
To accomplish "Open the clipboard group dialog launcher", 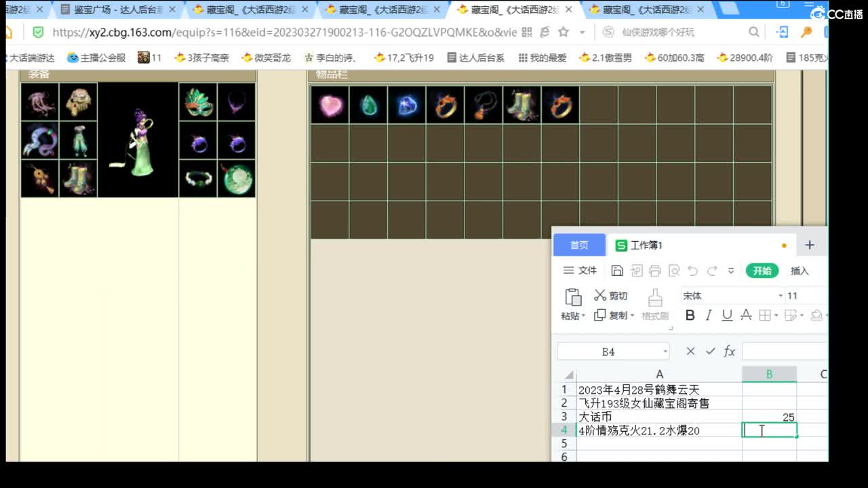I will (x=671, y=328).
